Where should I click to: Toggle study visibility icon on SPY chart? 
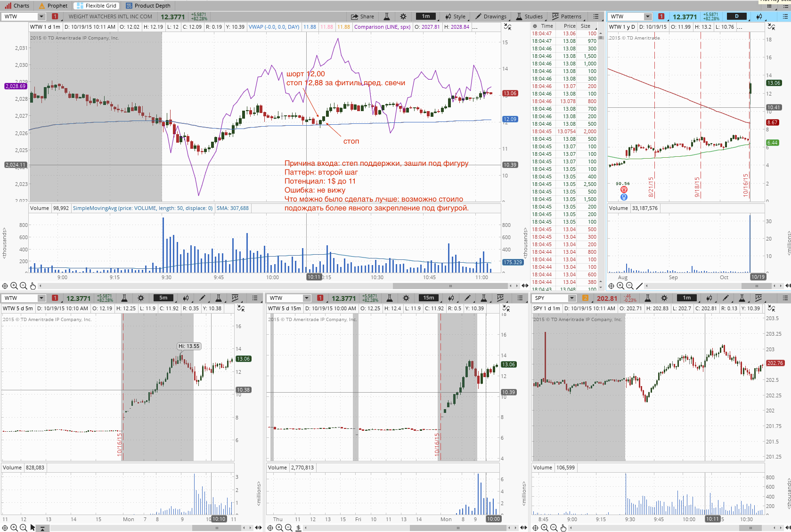[772, 308]
